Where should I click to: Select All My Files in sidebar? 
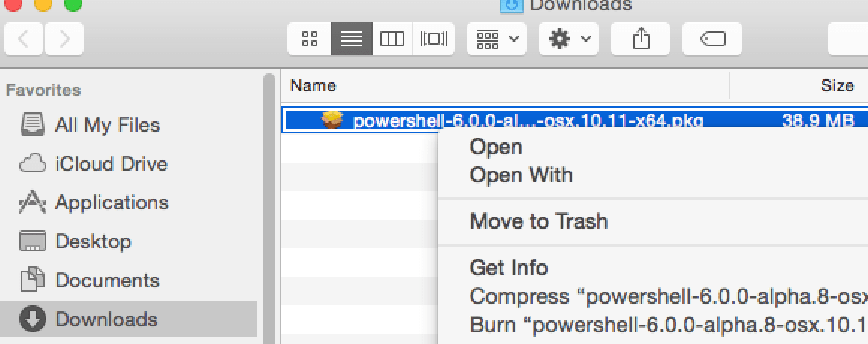108,124
